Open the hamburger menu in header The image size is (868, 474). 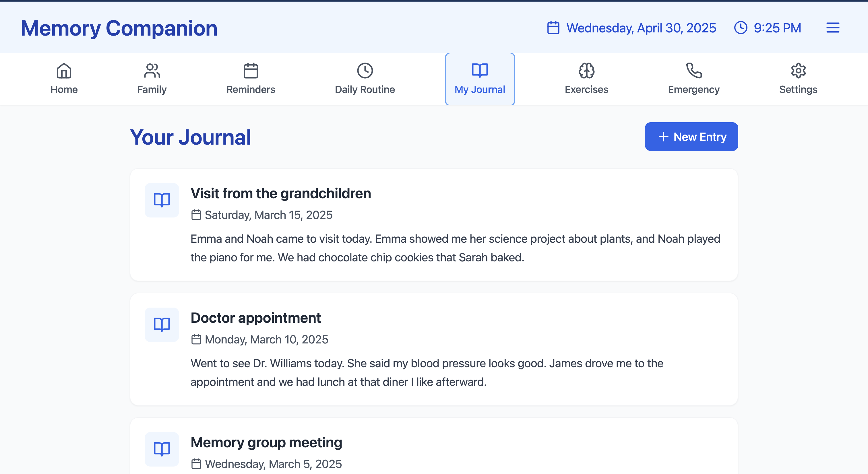[x=832, y=28]
